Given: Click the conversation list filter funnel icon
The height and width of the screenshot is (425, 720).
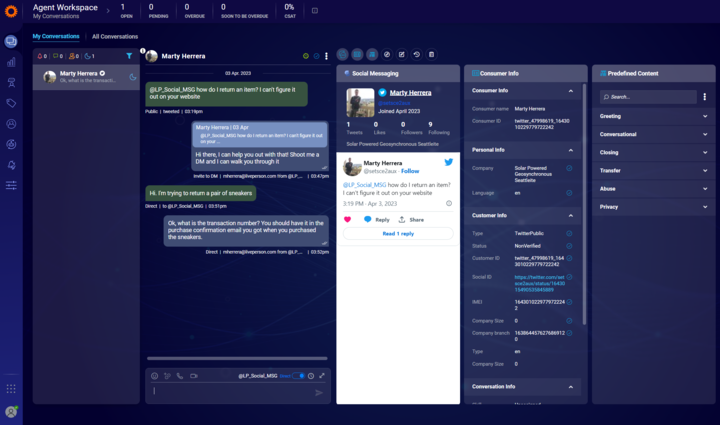Looking at the screenshot, I should [x=129, y=56].
